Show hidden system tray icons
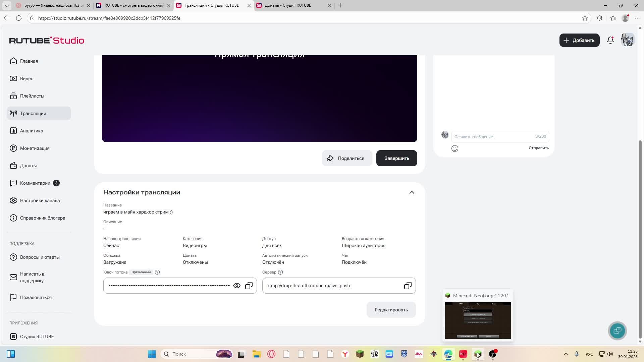The image size is (644, 362). (x=566, y=354)
